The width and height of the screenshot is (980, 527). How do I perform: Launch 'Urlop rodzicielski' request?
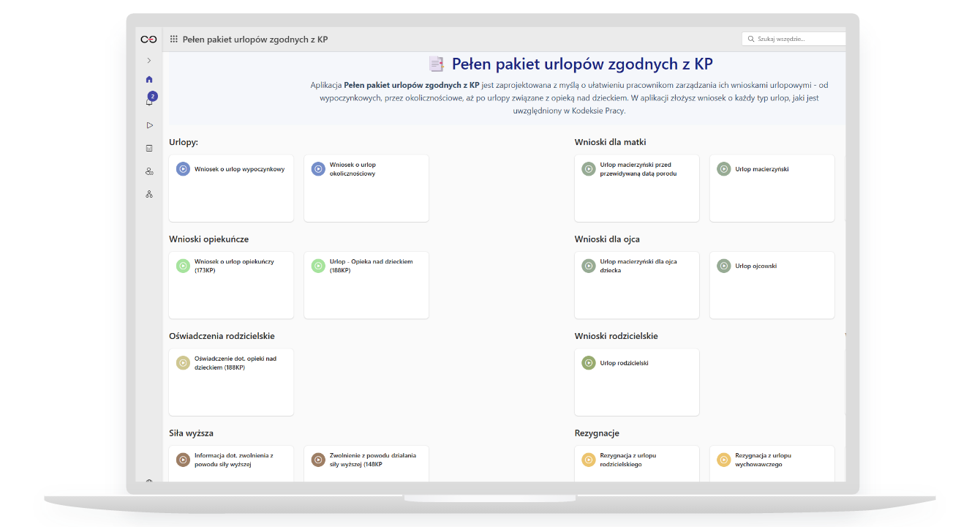coord(636,381)
